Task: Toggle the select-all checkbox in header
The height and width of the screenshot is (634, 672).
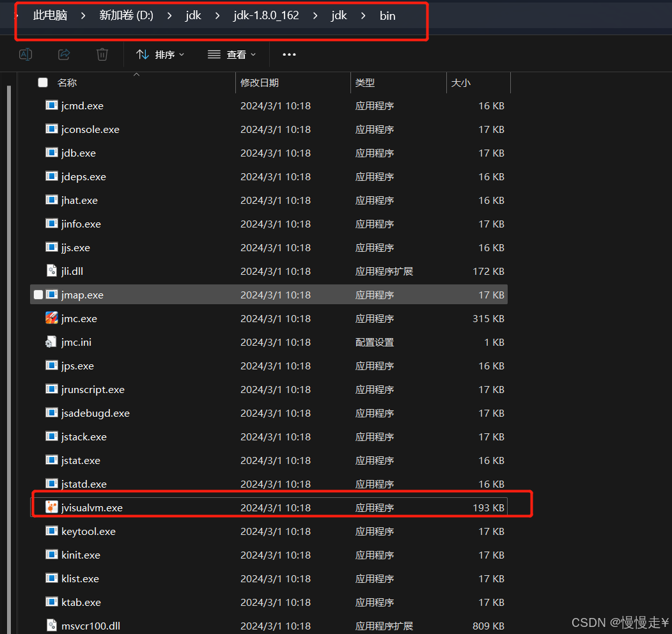Action: (x=43, y=82)
